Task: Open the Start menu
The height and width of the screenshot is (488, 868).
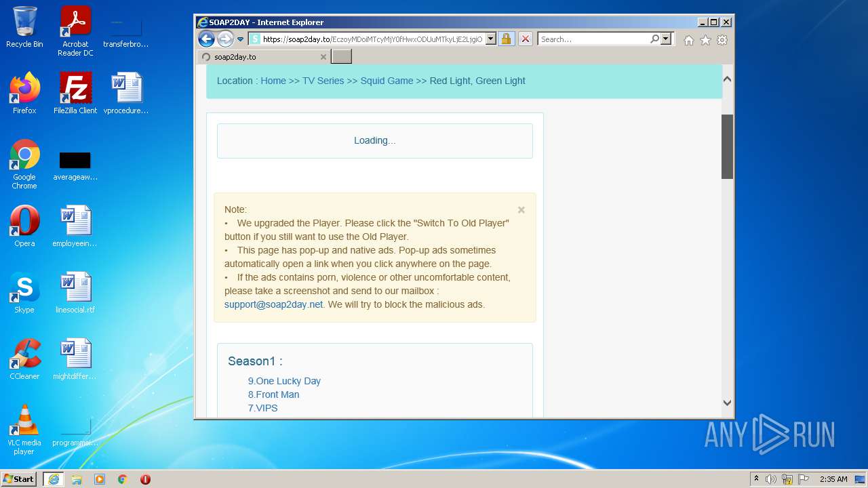Action: tap(19, 479)
